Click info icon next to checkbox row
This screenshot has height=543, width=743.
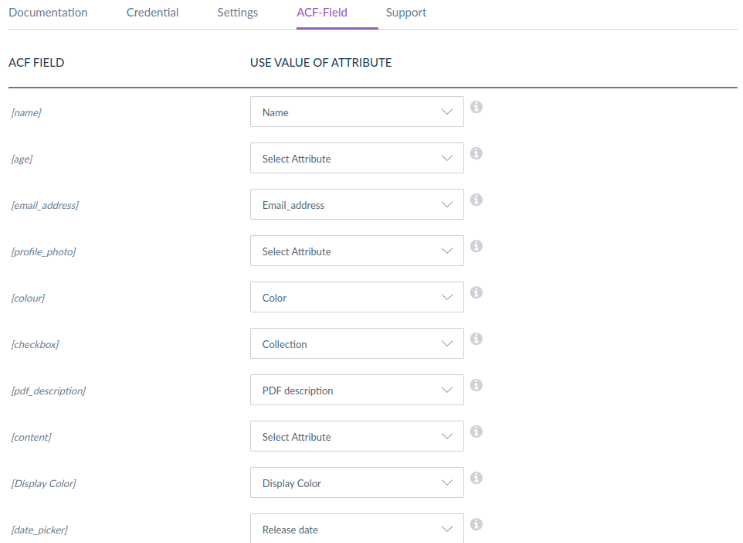click(477, 339)
